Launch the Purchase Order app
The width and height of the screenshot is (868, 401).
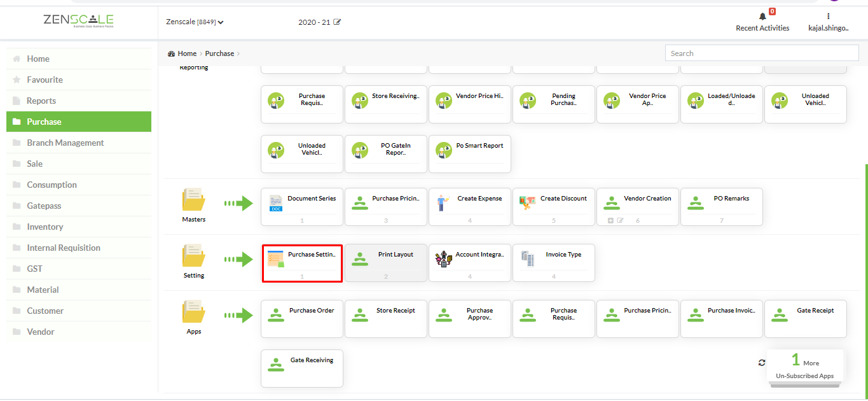point(302,319)
